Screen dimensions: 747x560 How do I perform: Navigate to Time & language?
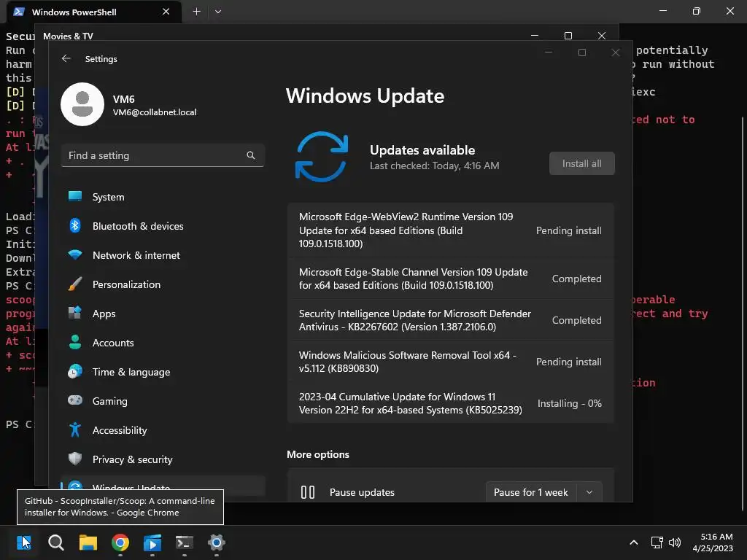click(x=163, y=372)
